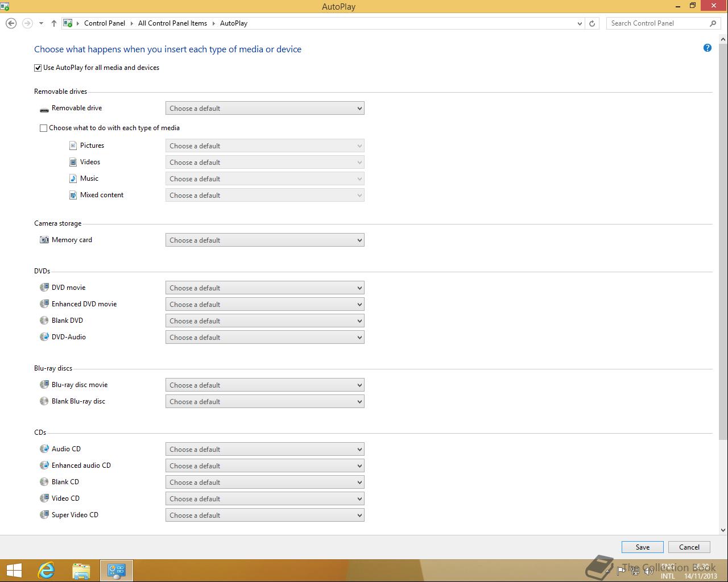Screen dimensions: 728x582
Task: Click the scrollbar down arrow
Action: tap(723, 530)
